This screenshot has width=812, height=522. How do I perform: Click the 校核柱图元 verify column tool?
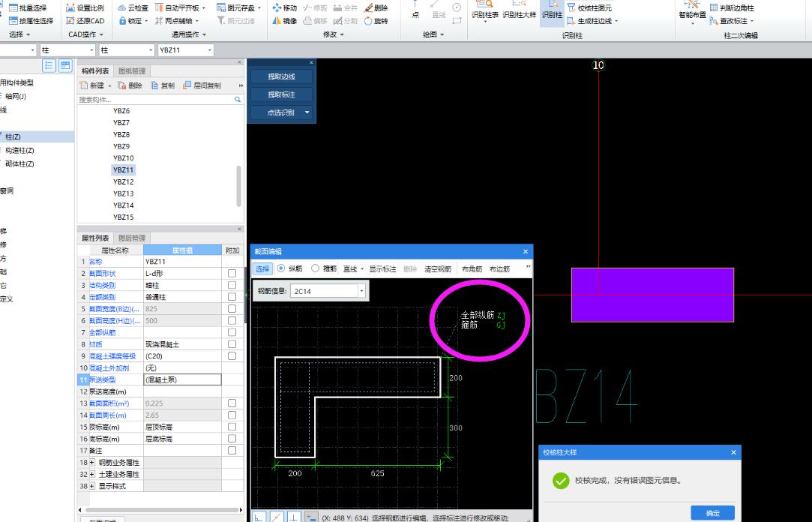tap(590, 7)
